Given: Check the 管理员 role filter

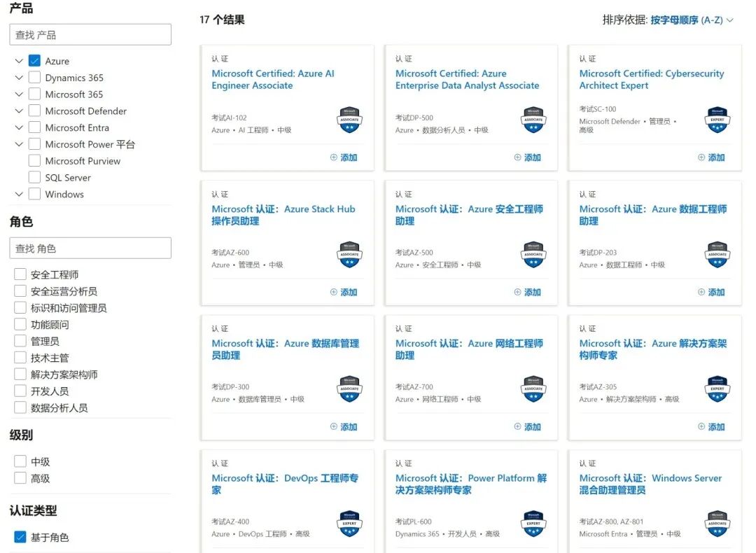Looking at the screenshot, I should click(x=20, y=341).
